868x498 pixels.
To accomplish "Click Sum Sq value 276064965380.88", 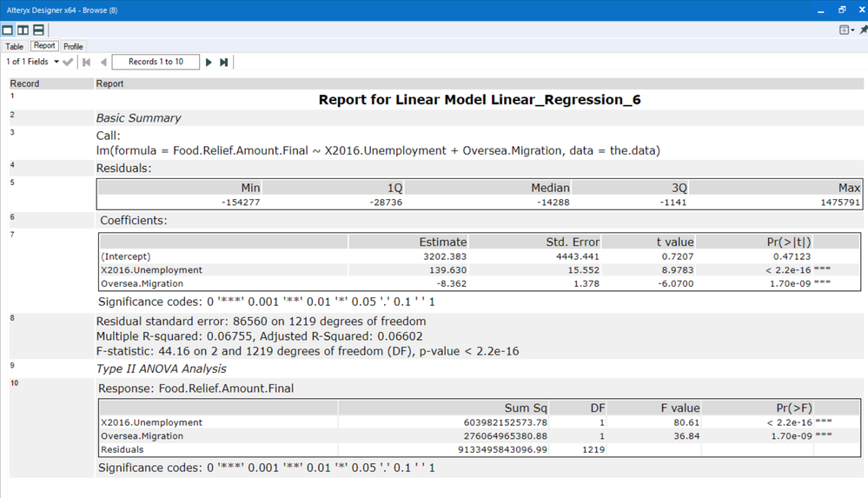I will 506,436.
